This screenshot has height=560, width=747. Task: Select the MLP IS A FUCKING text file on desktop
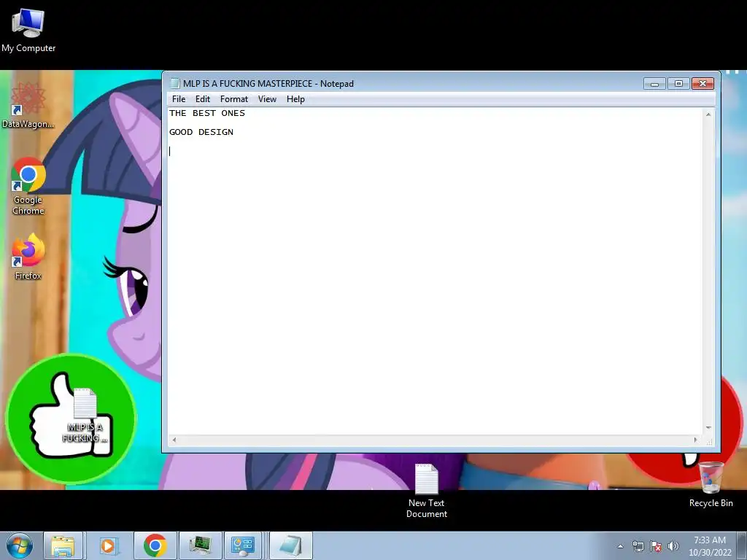85,415
